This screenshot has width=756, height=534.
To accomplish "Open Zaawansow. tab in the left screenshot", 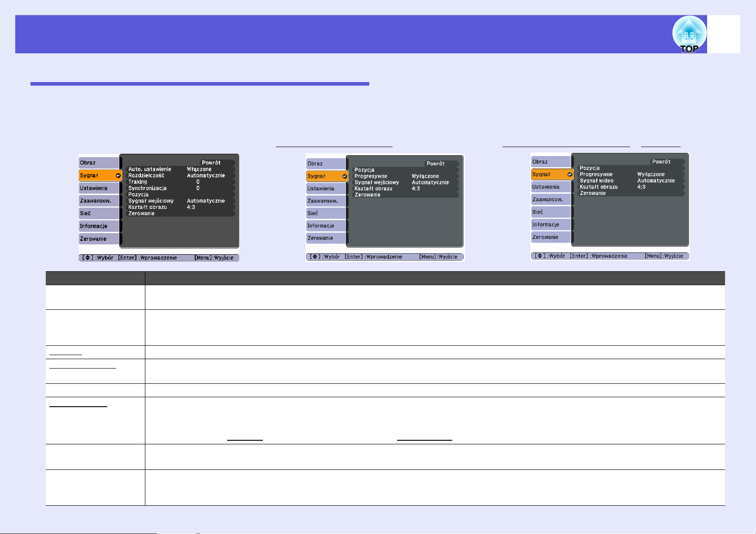I will 99,201.
